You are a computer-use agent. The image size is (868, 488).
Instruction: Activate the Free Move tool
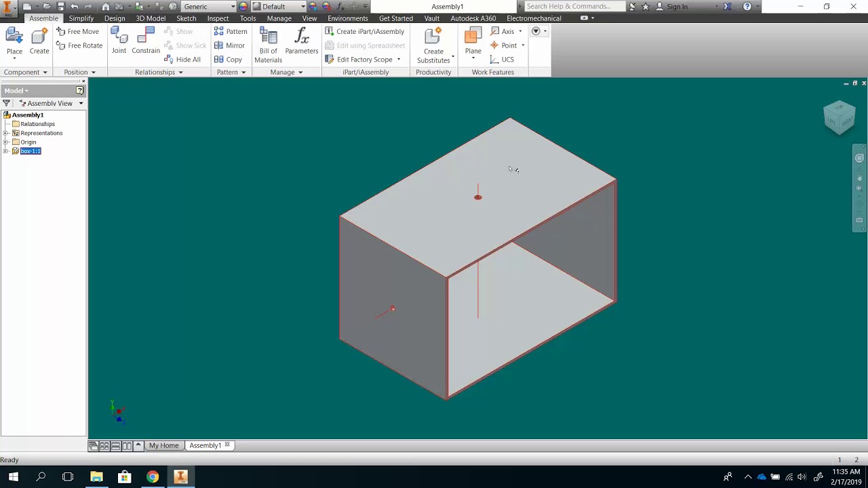tap(78, 31)
